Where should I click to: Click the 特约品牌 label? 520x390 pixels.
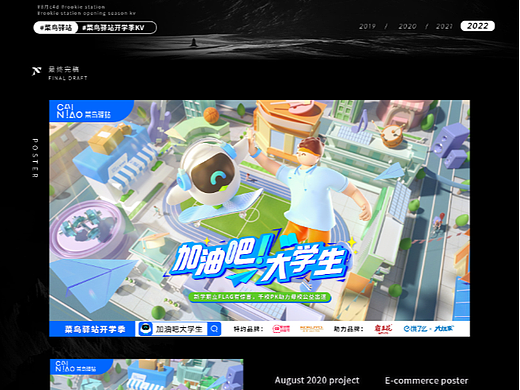pyautogui.click(x=248, y=329)
